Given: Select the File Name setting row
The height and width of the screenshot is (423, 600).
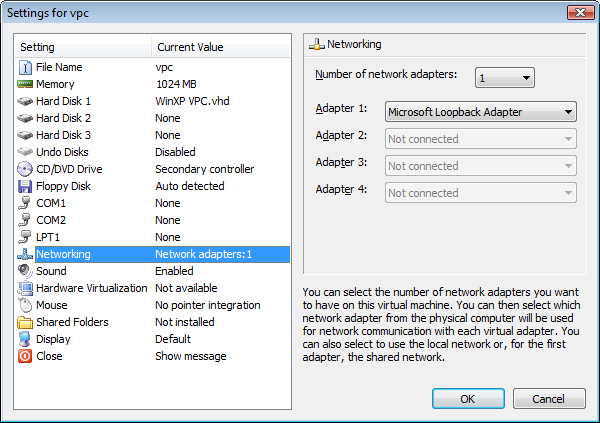Looking at the screenshot, I should coord(153,67).
